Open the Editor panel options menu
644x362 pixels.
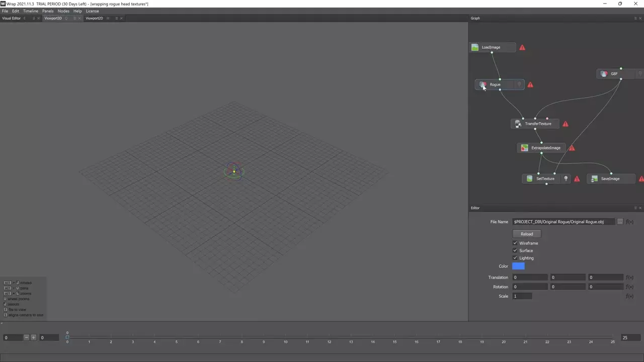tap(635, 208)
